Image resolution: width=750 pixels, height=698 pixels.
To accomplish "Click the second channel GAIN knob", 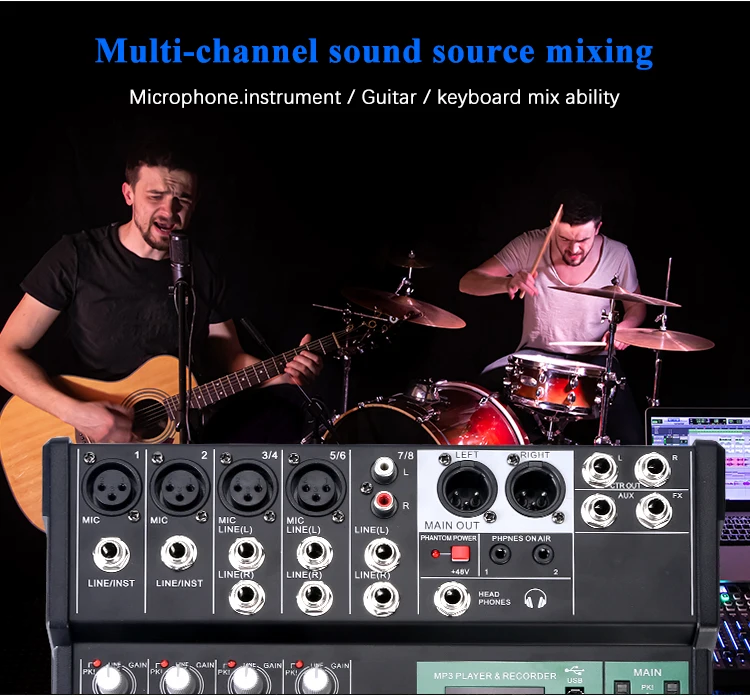I will (178, 681).
